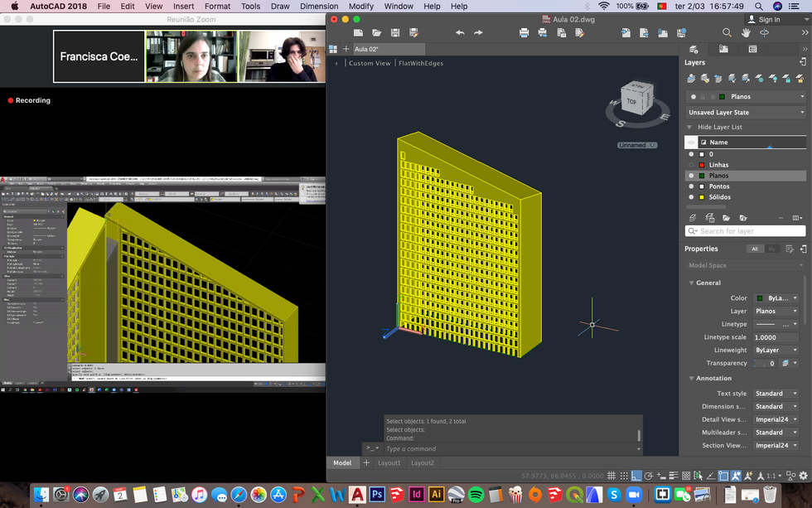Screen dimensions: 812x508
Task: Toggle visibility of Pontos layer
Action: click(691, 186)
